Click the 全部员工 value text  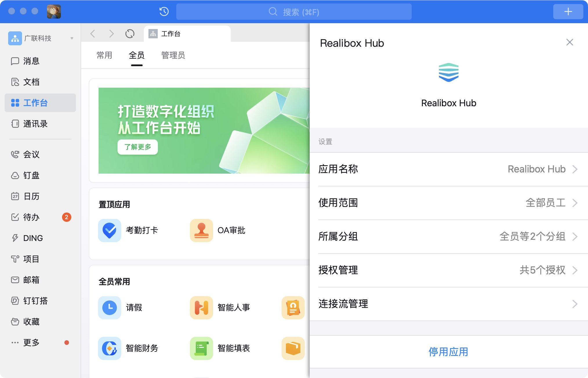pyautogui.click(x=546, y=203)
